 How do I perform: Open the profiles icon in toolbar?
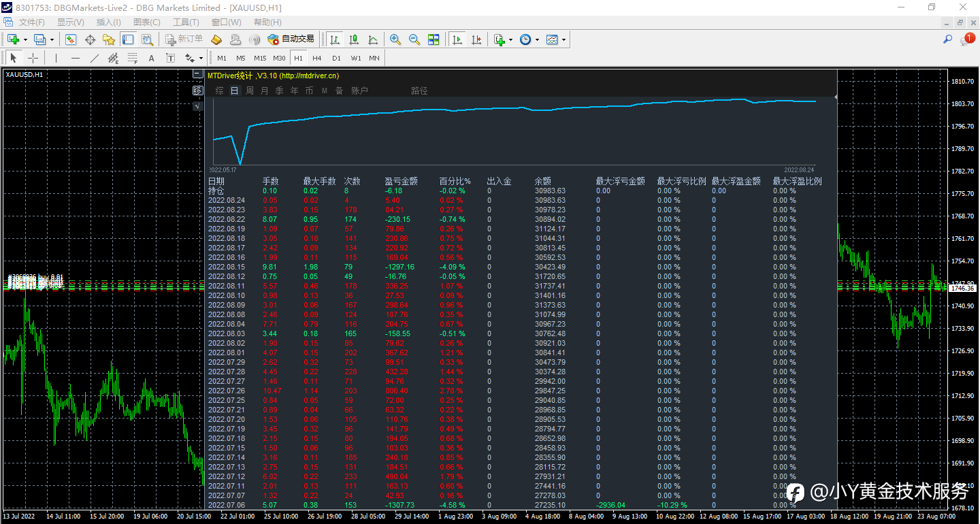(40, 39)
